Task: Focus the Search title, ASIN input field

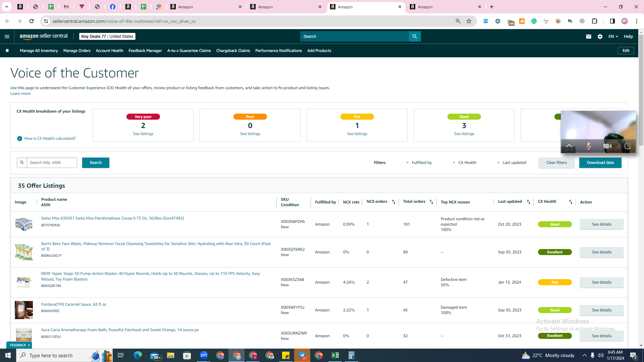Action: pos(52,163)
